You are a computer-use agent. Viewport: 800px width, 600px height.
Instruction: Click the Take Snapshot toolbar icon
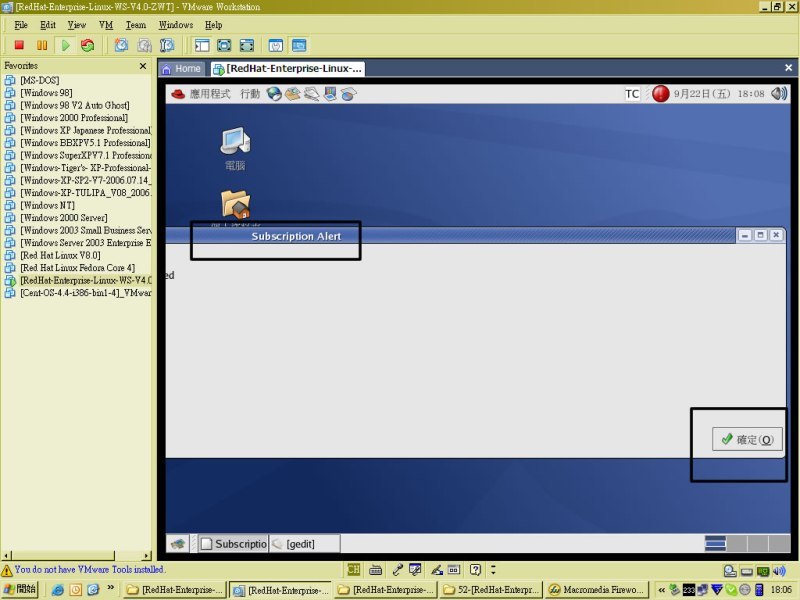(x=121, y=45)
